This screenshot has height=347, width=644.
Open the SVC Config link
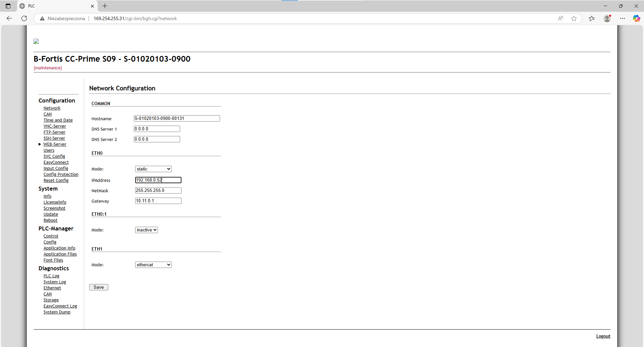coord(54,156)
